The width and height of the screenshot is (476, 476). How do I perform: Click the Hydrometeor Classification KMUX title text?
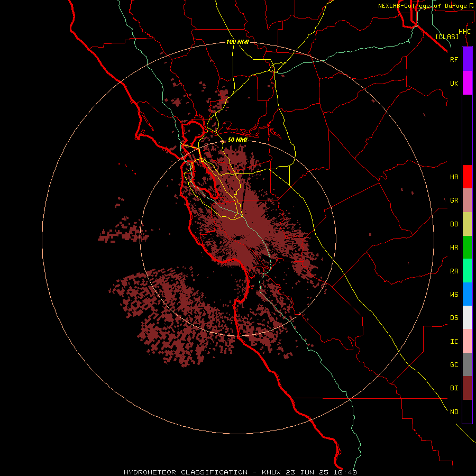(240, 472)
